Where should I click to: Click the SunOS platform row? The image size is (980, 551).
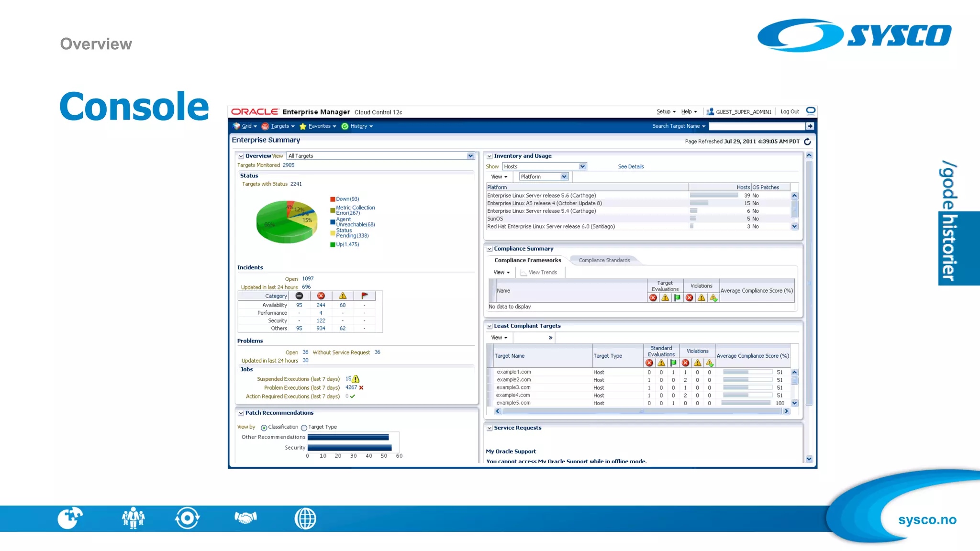pyautogui.click(x=638, y=219)
